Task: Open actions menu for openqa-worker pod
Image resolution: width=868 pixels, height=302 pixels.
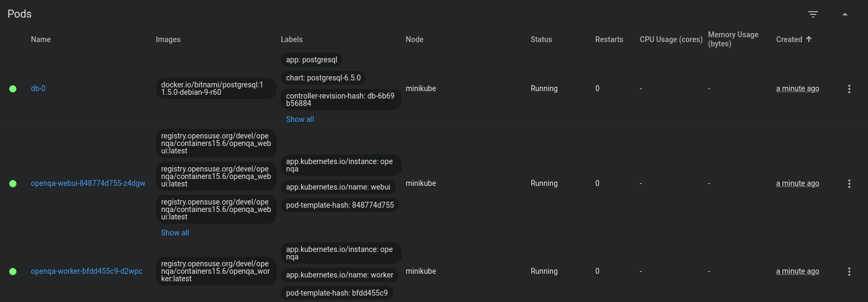Action: click(849, 272)
